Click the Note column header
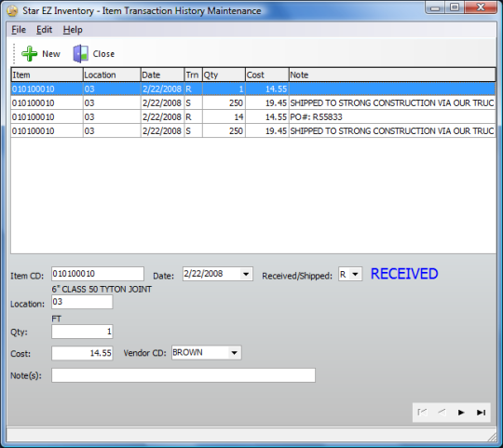 tap(392, 75)
